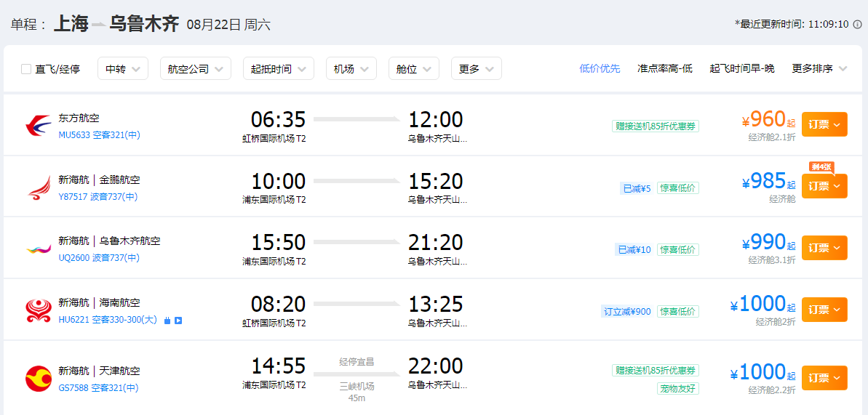Click the ¥990 price

pyautogui.click(x=768, y=242)
